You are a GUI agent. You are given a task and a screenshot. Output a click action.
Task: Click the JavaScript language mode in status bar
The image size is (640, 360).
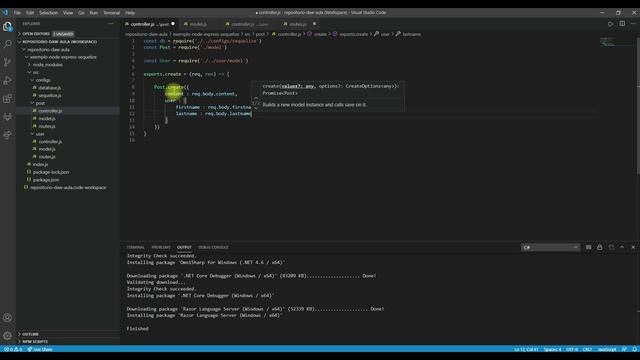[x=607, y=349]
